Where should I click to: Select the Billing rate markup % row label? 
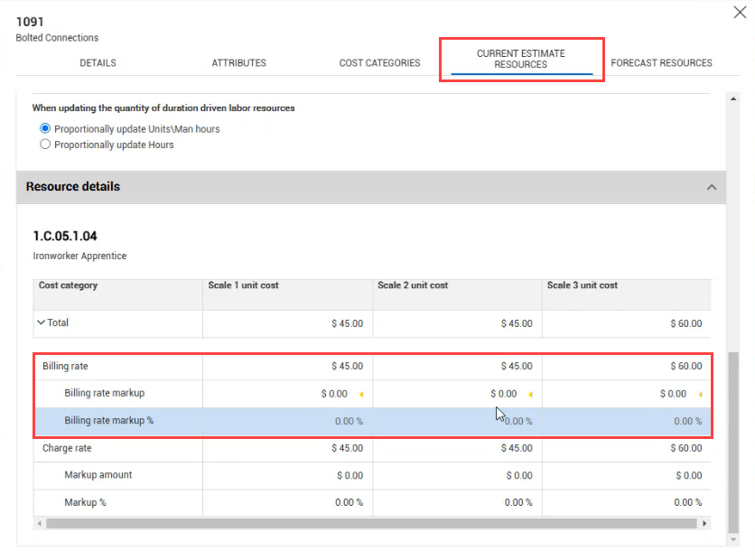108,421
